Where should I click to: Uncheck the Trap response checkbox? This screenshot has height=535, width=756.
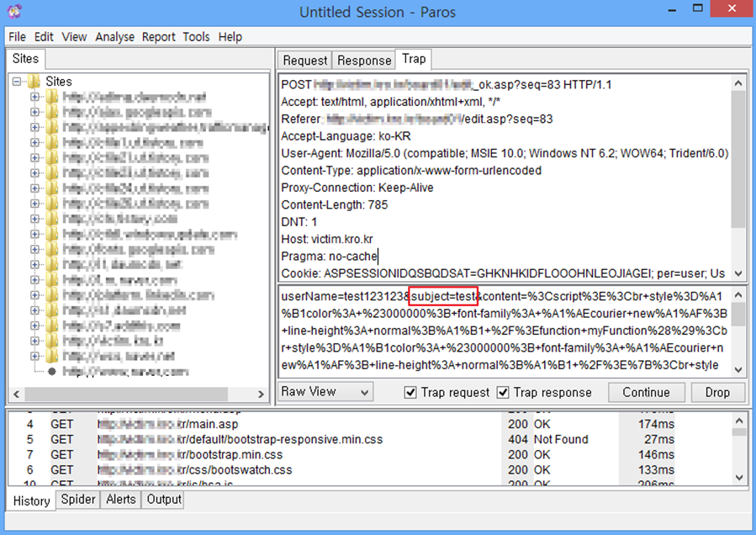[503, 393]
